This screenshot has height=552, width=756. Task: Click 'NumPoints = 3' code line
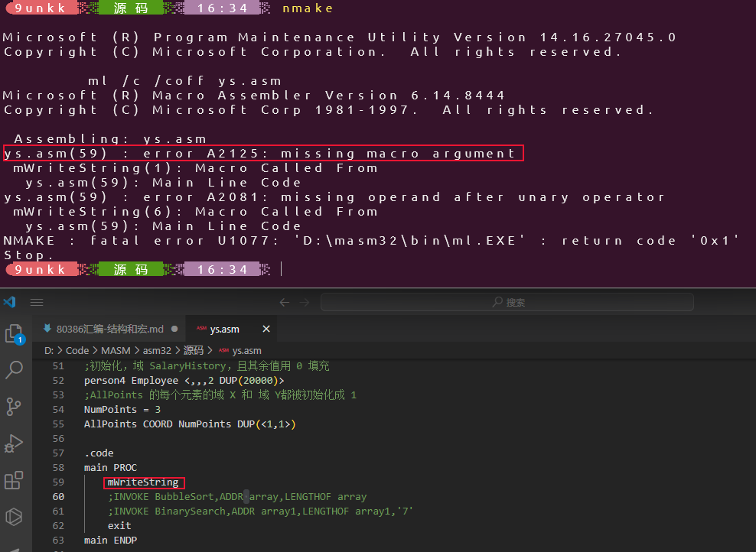[122, 410]
